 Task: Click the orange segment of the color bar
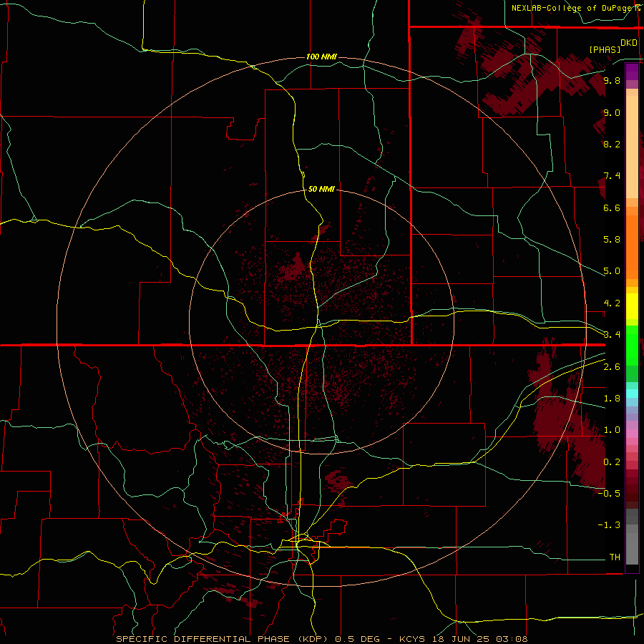(x=632, y=247)
